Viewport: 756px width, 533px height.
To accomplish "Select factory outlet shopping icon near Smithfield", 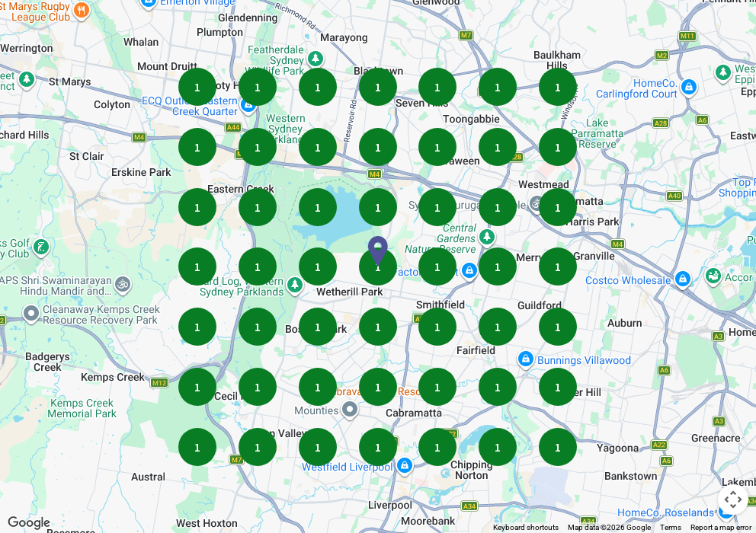I will [469, 270].
